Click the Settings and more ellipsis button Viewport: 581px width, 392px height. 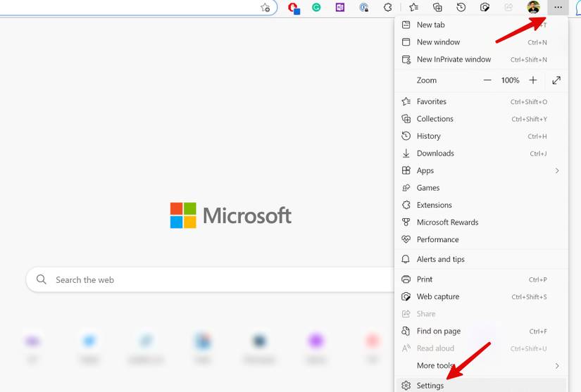coord(558,8)
